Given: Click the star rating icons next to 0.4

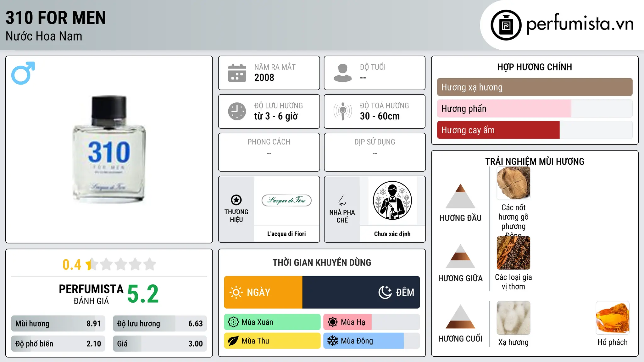Looking at the screenshot, I should point(121,264).
